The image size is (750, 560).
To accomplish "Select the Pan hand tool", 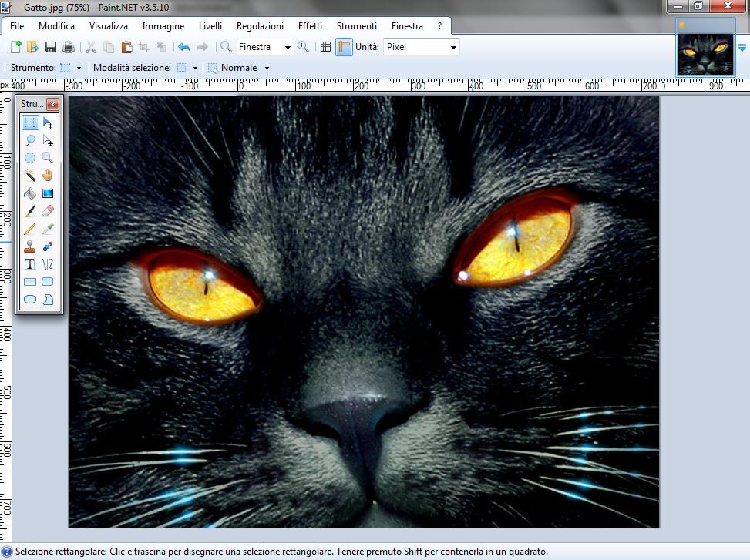I will pyautogui.click(x=48, y=176).
